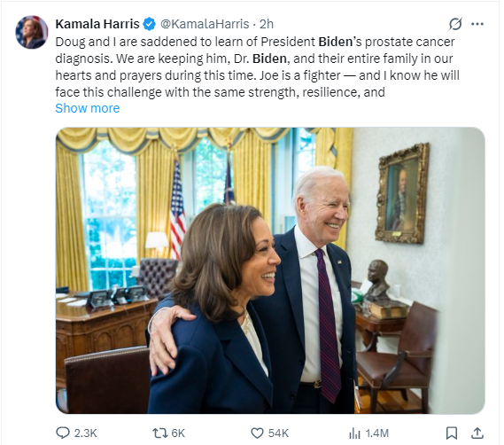Image resolution: width=504 pixels, height=445 pixels.
Task: Like the post with heart icon
Action: 257,433
